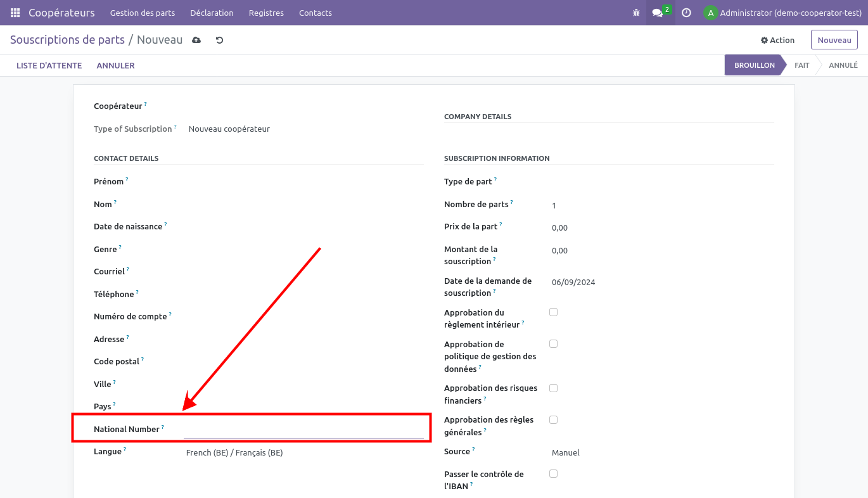This screenshot has width=868, height=498.
Task: Click the Administrator avatar icon
Action: click(x=710, y=13)
